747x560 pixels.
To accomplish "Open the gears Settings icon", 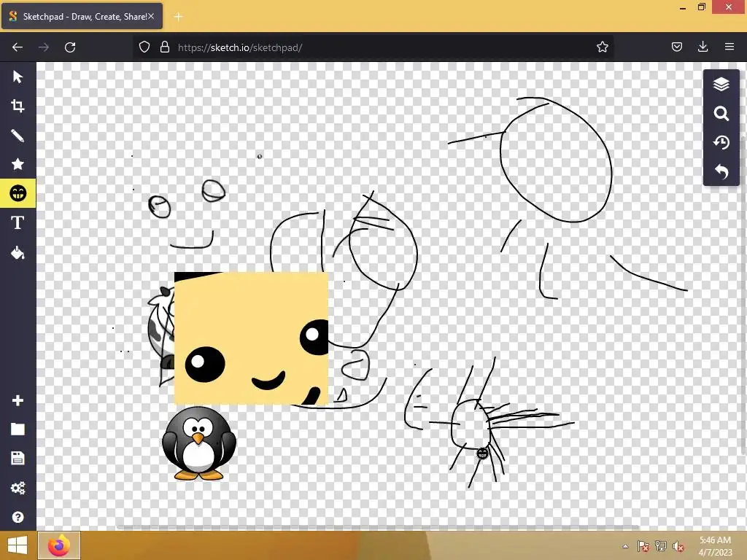I will click(18, 488).
